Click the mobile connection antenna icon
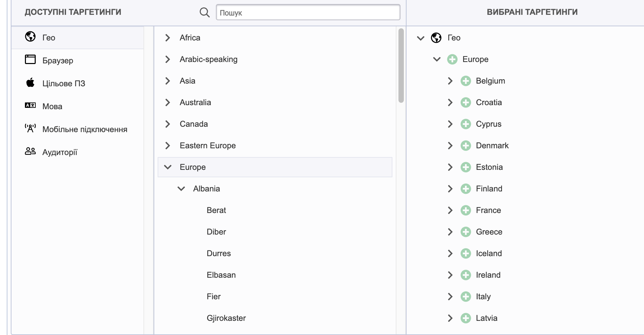This screenshot has width=644, height=335. coord(30,128)
